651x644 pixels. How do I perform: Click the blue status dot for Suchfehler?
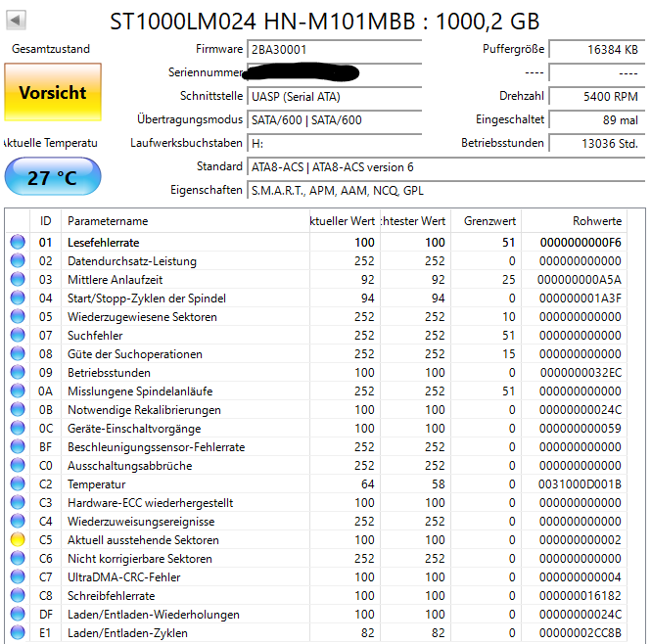(18, 335)
